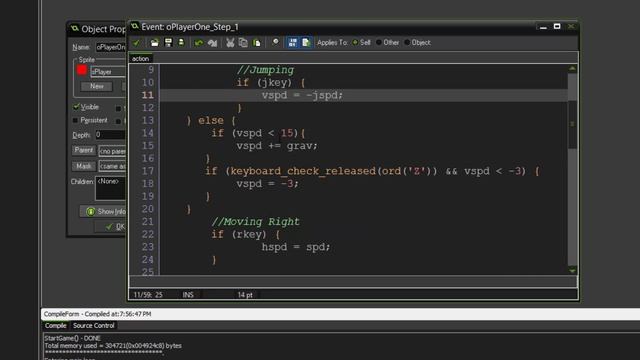Click the INS indicator in status bar
640x360 pixels.
(x=188, y=295)
